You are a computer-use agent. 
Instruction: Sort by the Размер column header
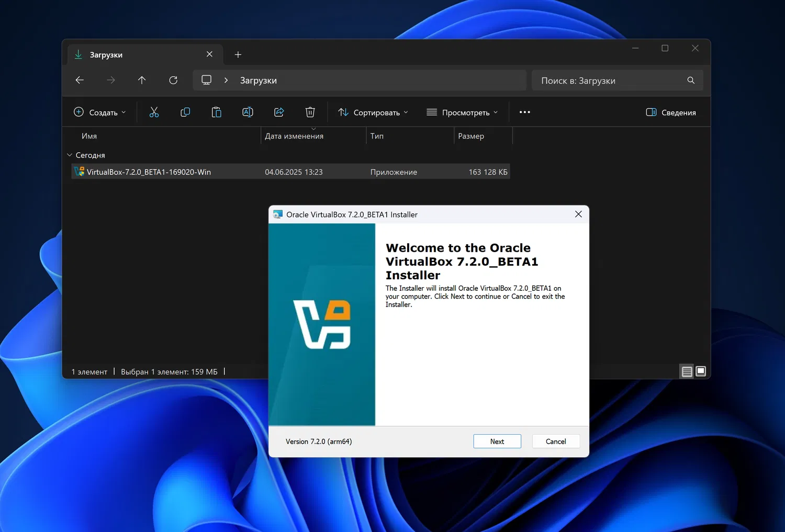click(x=471, y=136)
